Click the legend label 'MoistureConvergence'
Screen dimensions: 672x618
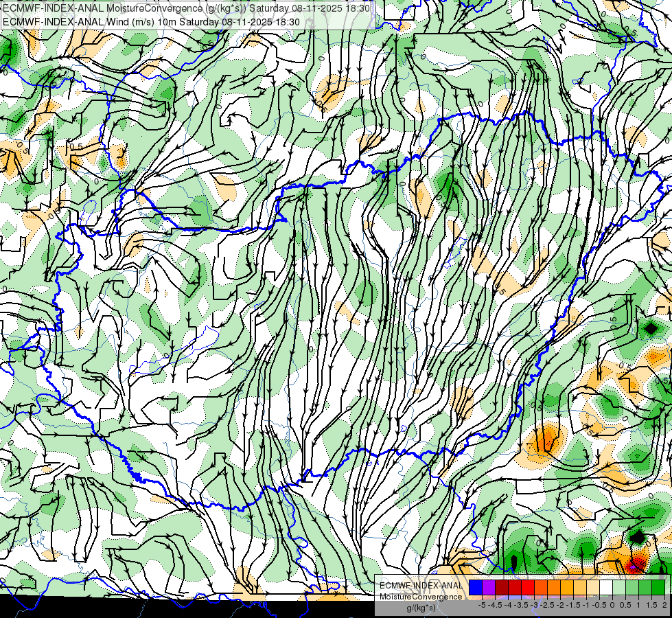tap(421, 597)
